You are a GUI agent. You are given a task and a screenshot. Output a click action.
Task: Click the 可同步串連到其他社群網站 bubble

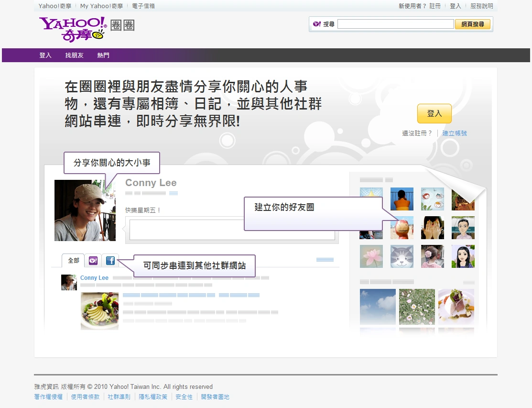[196, 265]
